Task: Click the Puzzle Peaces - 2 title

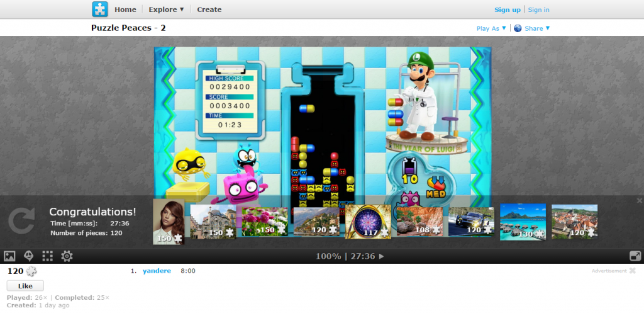Action: [x=128, y=28]
